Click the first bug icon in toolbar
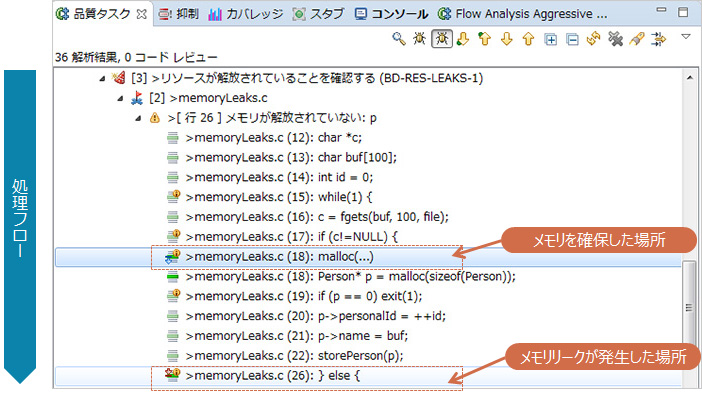The width and height of the screenshot is (702, 397). (x=419, y=39)
